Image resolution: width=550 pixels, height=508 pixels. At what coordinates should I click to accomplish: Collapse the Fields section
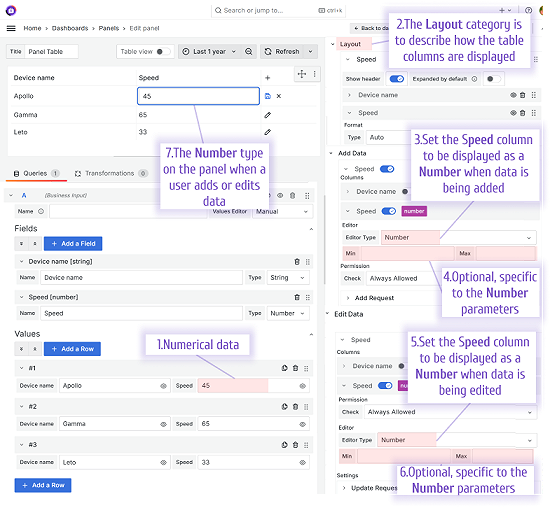pyautogui.click(x=311, y=229)
